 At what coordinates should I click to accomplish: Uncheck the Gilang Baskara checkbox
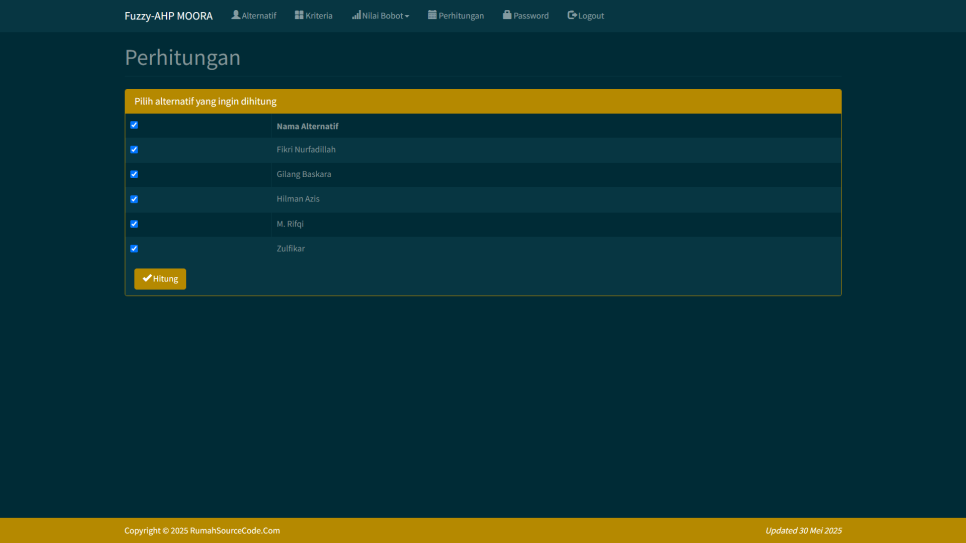click(x=134, y=174)
